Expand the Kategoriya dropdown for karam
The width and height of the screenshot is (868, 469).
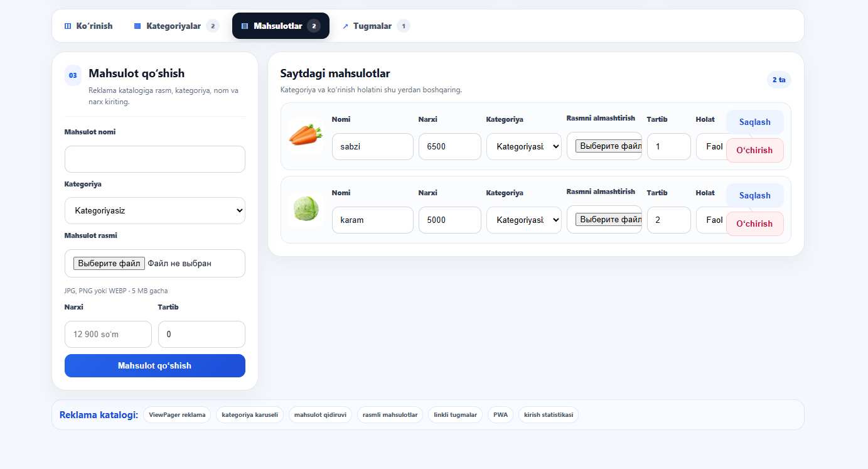click(x=524, y=220)
